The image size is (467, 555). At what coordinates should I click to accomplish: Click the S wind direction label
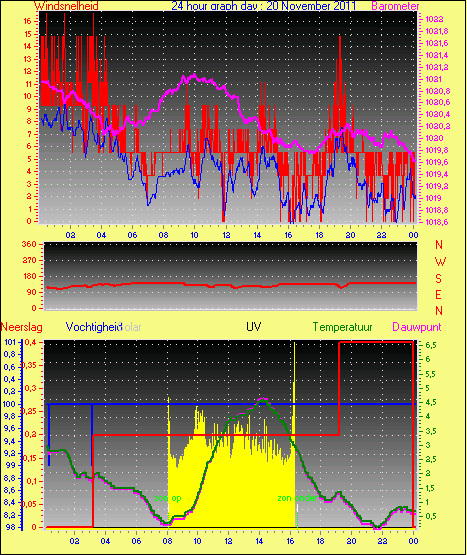click(439, 279)
